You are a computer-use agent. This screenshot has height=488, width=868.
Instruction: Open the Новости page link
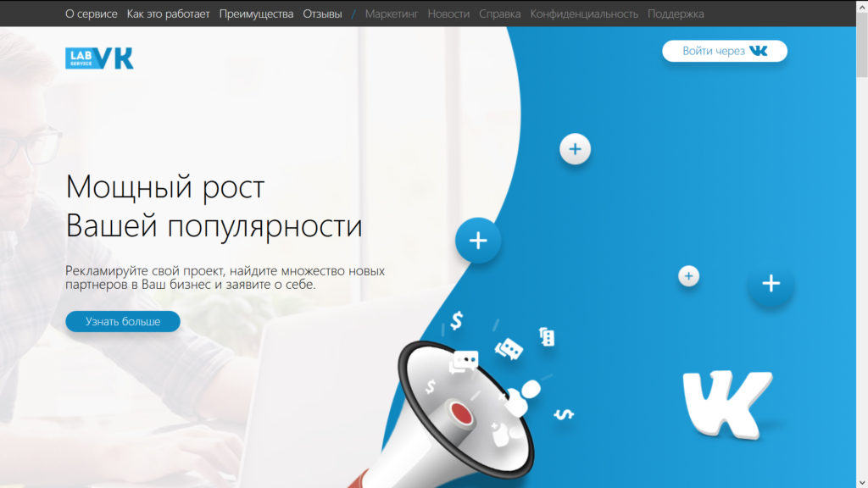(x=448, y=14)
